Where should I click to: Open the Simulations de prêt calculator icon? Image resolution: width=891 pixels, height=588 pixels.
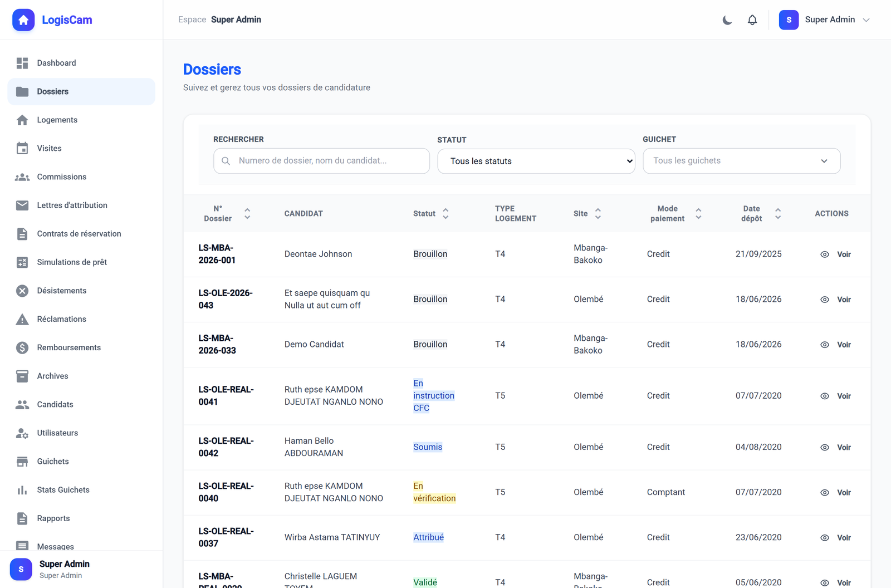point(22,262)
